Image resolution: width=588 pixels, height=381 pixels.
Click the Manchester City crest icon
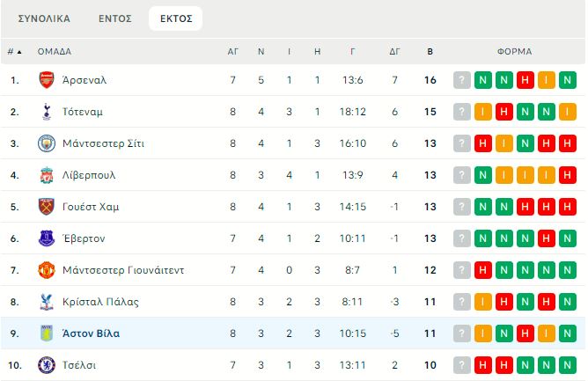[x=46, y=143]
